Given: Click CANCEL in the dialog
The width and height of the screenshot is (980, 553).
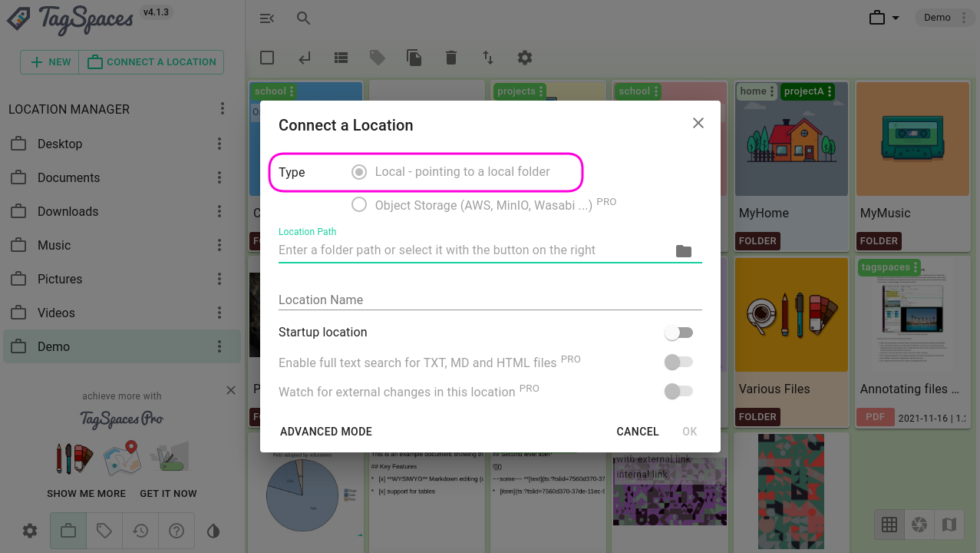Looking at the screenshot, I should pyautogui.click(x=638, y=432).
